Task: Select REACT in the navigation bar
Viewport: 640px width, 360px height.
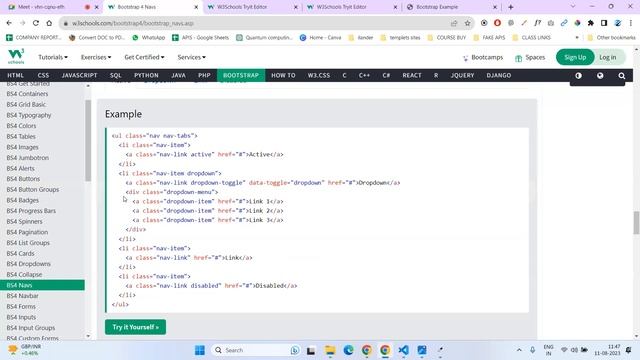Action: [412, 76]
